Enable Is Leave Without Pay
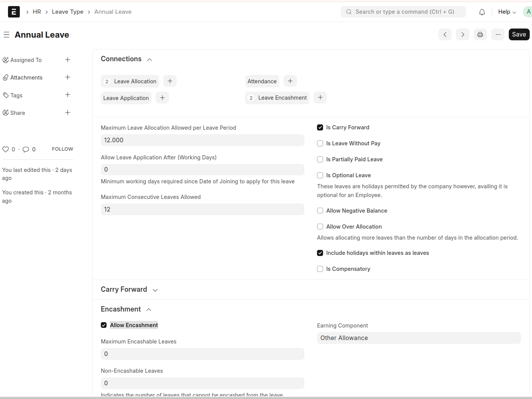Viewport: 532px width, 399px height. [320, 143]
